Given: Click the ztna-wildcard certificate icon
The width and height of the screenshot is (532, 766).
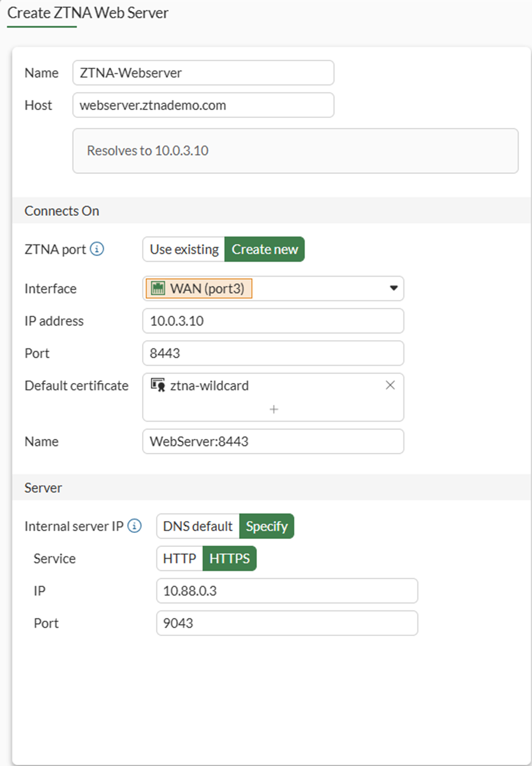Looking at the screenshot, I should pyautogui.click(x=158, y=385).
